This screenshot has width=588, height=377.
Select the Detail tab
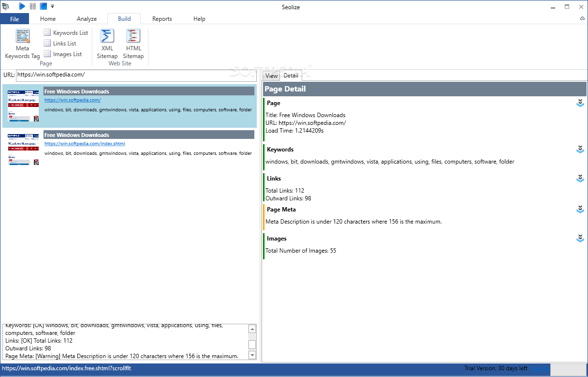coord(291,75)
